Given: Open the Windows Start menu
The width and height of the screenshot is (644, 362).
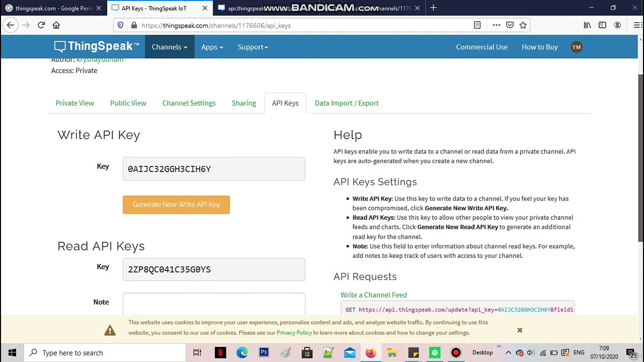Looking at the screenshot, I should pos(12,353).
